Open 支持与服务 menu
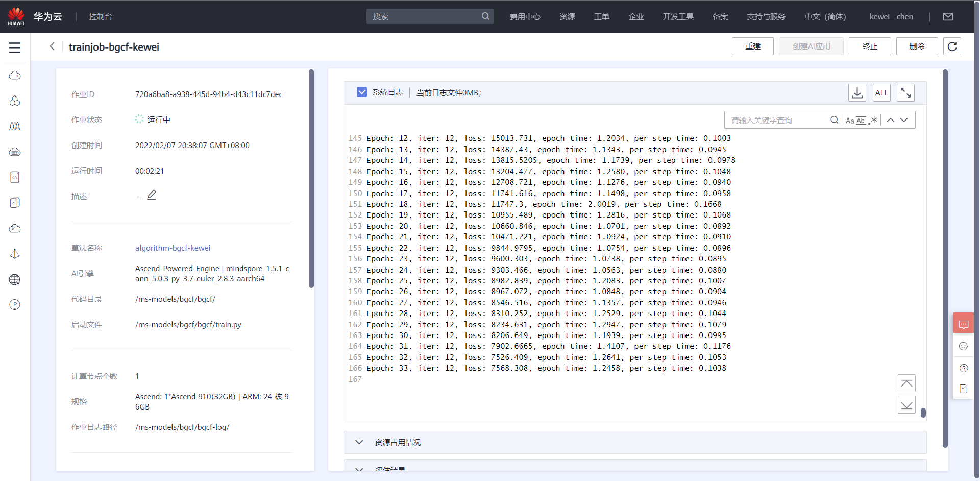The width and height of the screenshot is (980, 481). (x=766, y=16)
